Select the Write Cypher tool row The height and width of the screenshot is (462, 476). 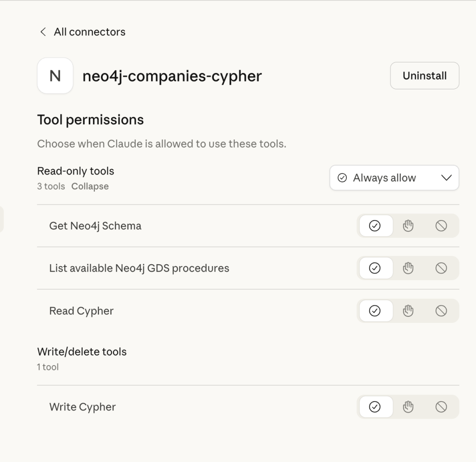pyautogui.click(x=82, y=407)
